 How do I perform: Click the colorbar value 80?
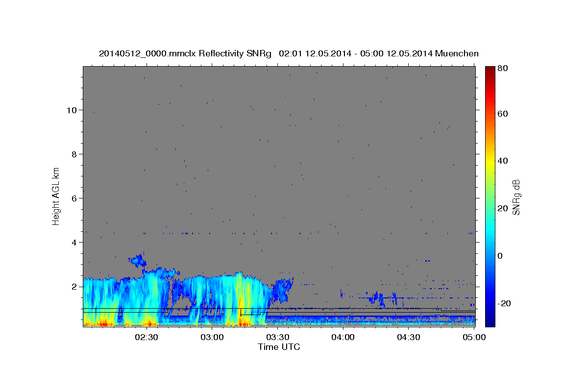click(504, 69)
